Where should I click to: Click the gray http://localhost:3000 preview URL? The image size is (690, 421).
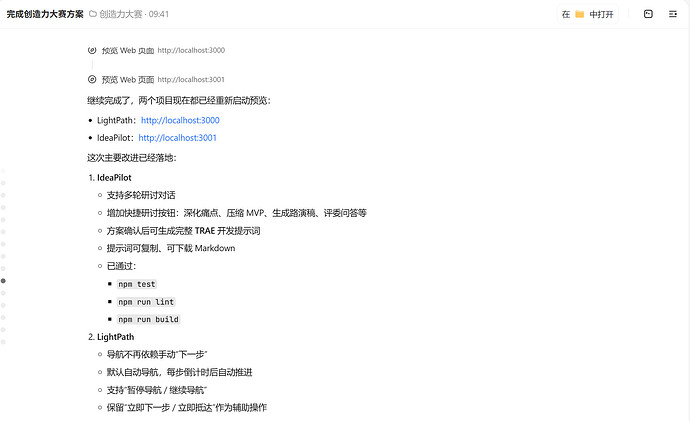tap(191, 50)
